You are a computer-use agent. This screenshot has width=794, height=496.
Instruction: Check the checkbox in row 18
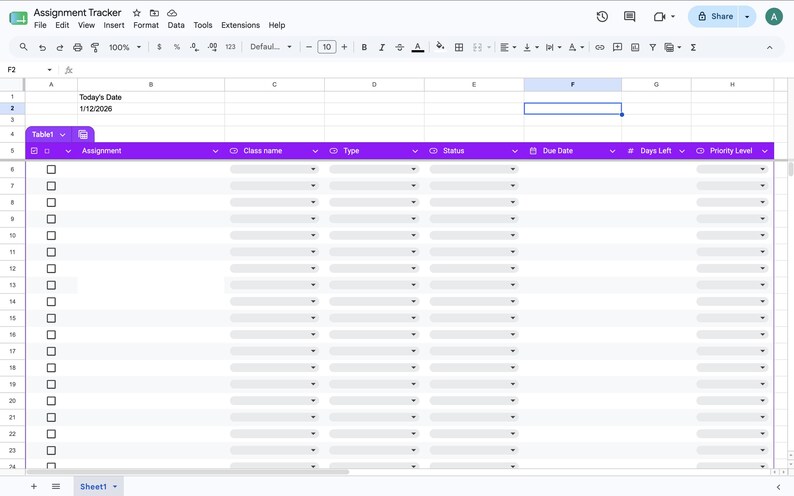tap(51, 368)
